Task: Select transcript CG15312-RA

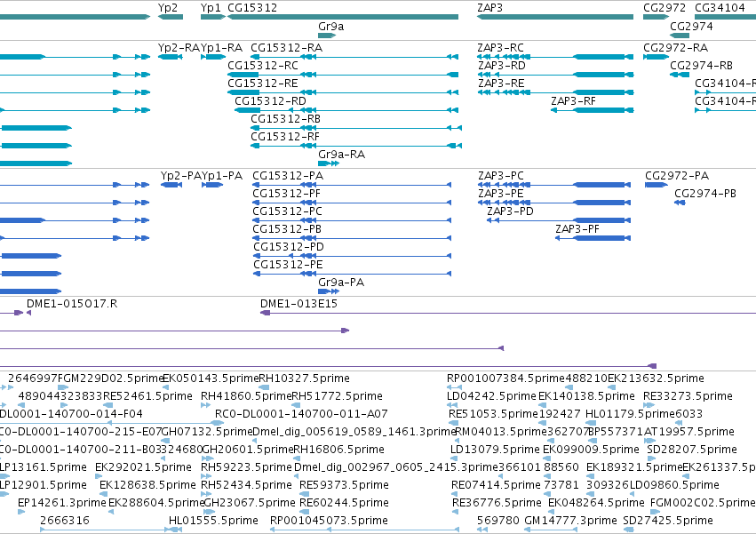Action: (x=286, y=48)
